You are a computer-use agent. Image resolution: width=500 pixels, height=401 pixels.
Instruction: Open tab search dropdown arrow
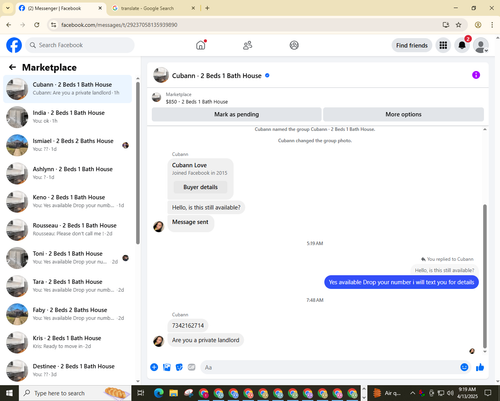coord(7,8)
